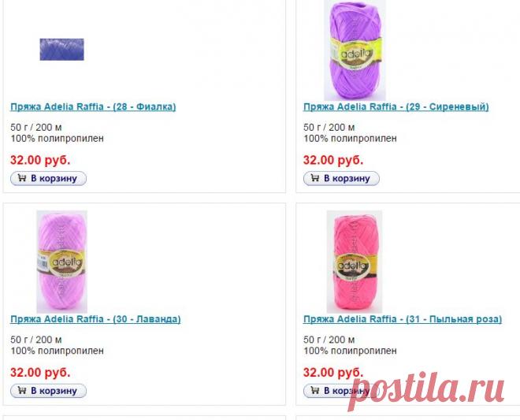Open the 28 - Фиалка yarn link

tap(93, 107)
